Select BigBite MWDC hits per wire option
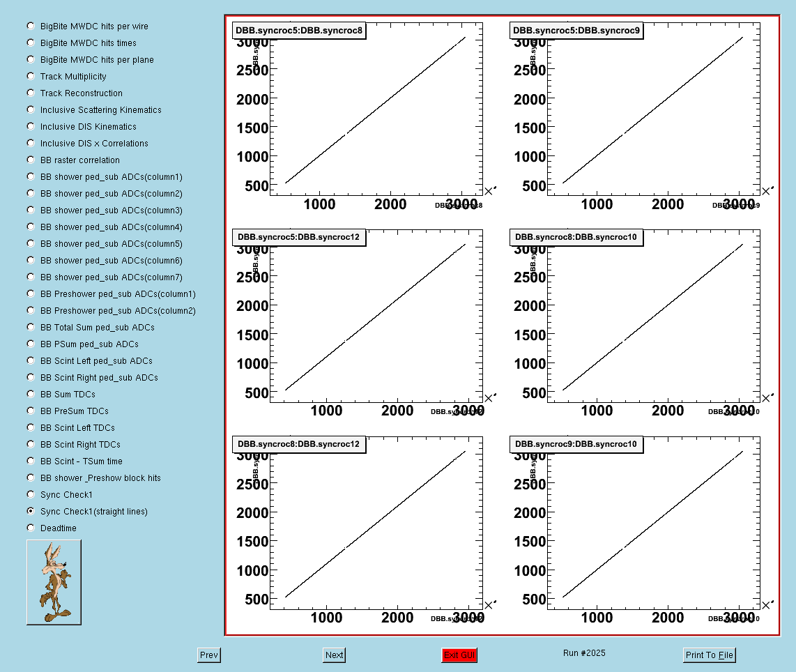The width and height of the screenshot is (796, 672). 31,26
